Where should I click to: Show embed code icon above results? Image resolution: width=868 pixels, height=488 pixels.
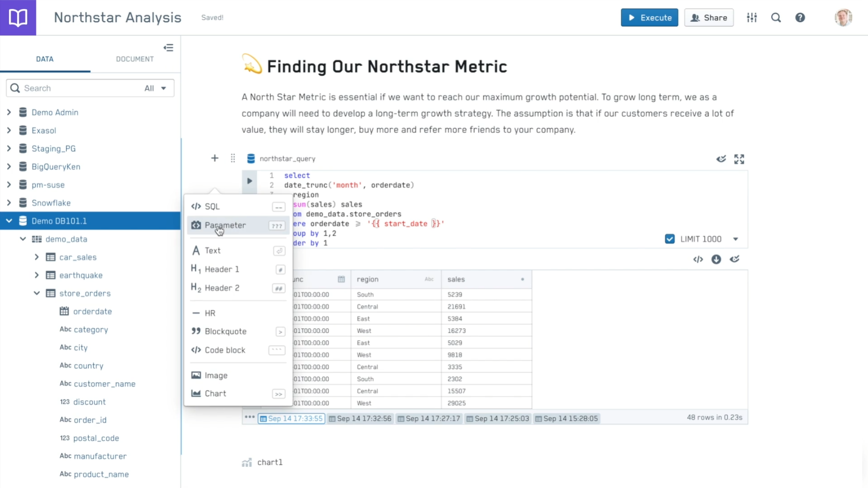pyautogui.click(x=698, y=259)
